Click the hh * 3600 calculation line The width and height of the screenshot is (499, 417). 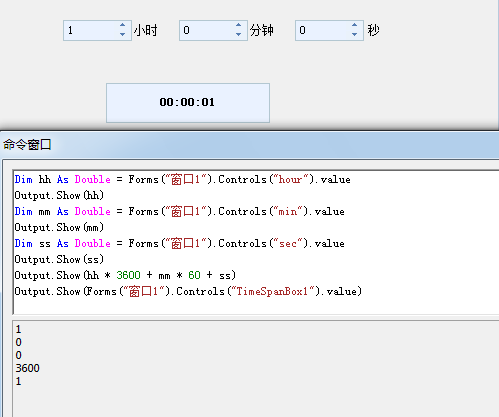pos(125,275)
